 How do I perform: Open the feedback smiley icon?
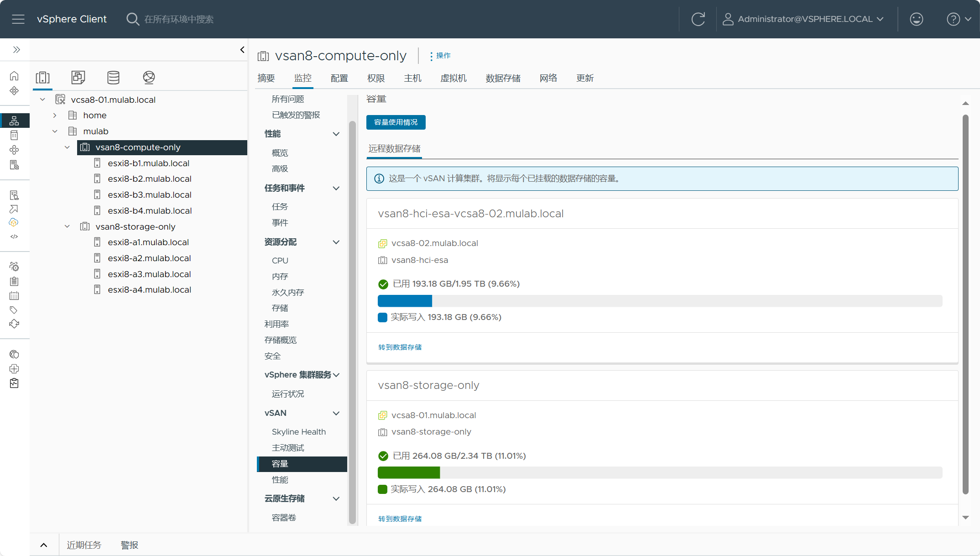[916, 19]
